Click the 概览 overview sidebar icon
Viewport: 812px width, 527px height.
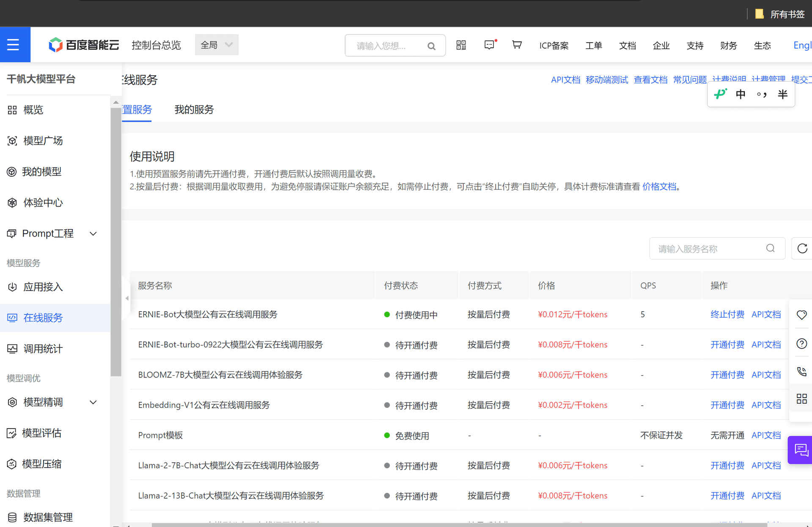pos(12,110)
